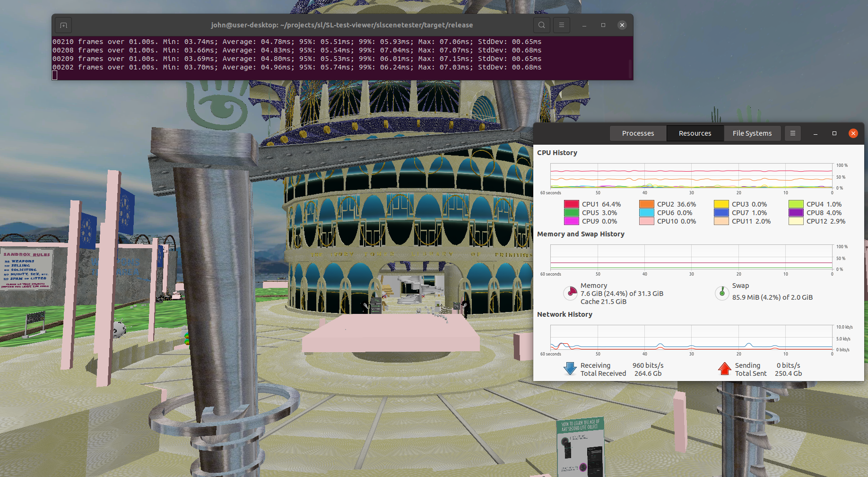The height and width of the screenshot is (477, 868).
Task: Click the '264.6 Gb' total received value
Action: [648, 373]
